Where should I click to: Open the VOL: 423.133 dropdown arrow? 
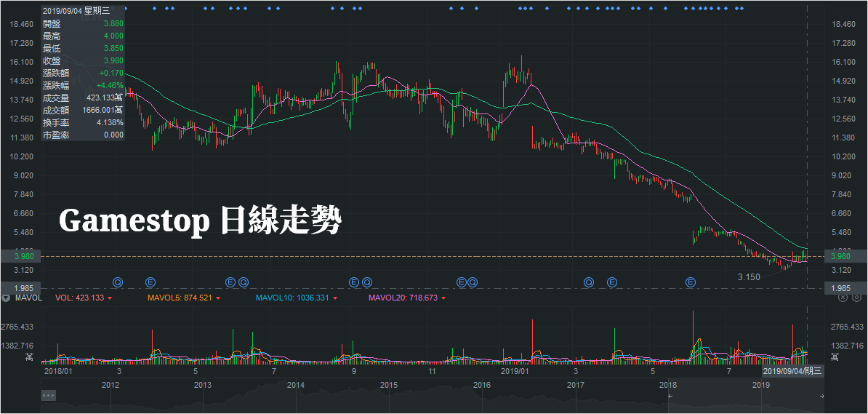coord(110,298)
